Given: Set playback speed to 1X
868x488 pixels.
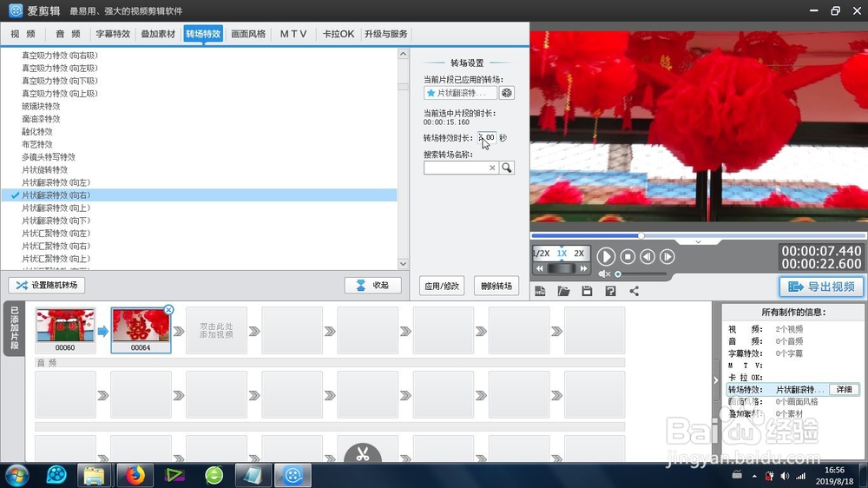Looking at the screenshot, I should (x=562, y=254).
